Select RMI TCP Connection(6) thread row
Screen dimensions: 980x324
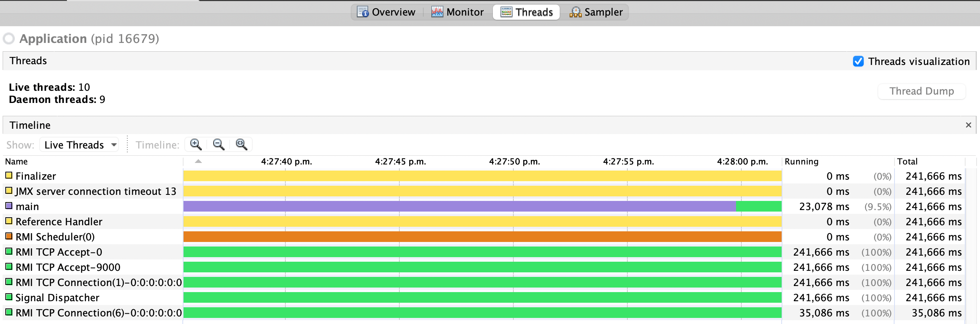(484, 313)
